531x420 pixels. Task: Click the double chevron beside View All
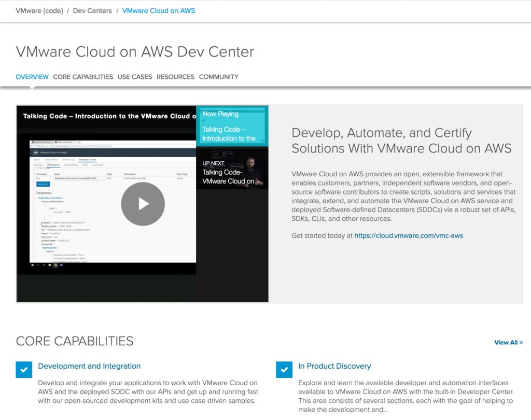click(521, 343)
